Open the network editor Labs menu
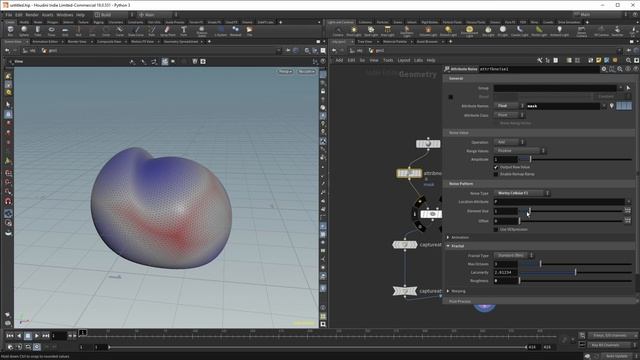This screenshot has height=360, width=640. tap(418, 60)
